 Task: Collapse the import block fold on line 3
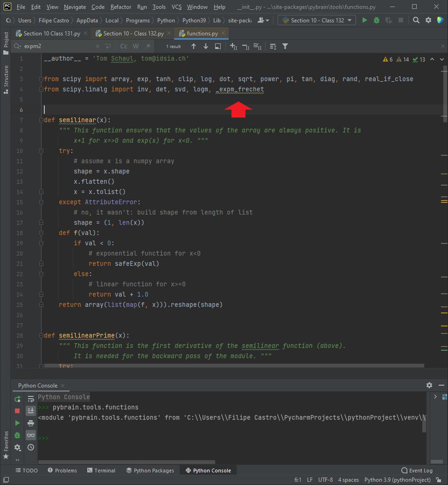click(41, 79)
